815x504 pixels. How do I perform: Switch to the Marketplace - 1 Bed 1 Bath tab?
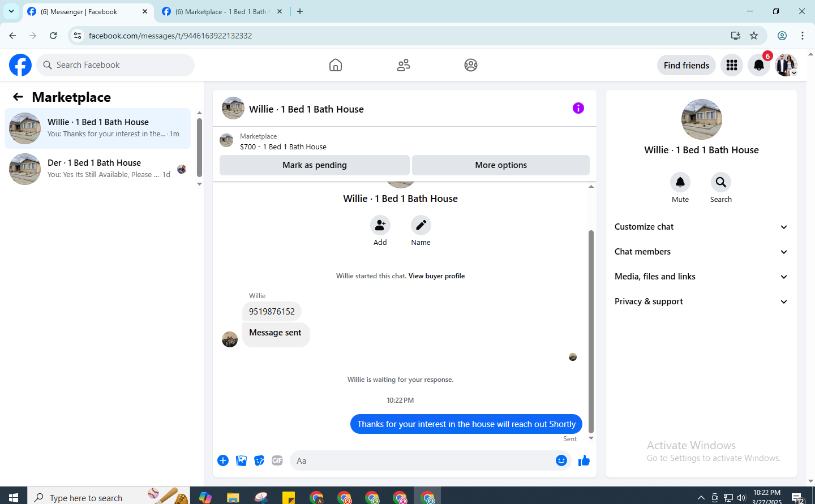pos(222,11)
